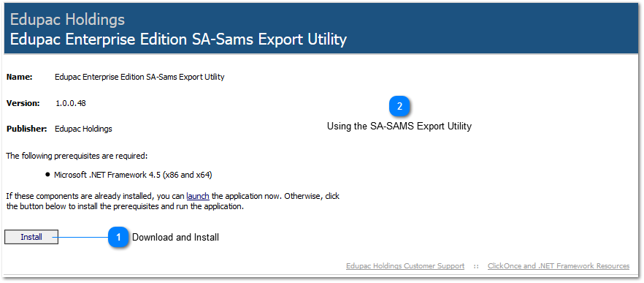644x283 pixels.
Task: Click the bold Name: label
Action: coord(20,77)
